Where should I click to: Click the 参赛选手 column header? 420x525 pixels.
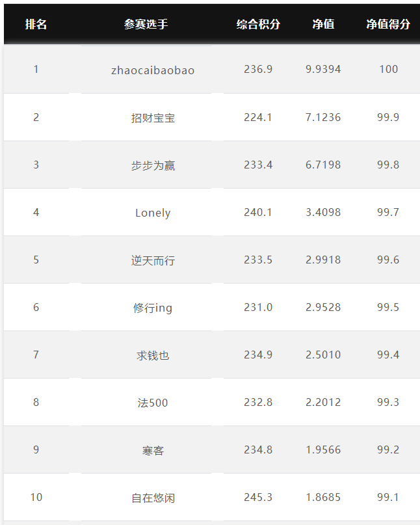[146, 24]
